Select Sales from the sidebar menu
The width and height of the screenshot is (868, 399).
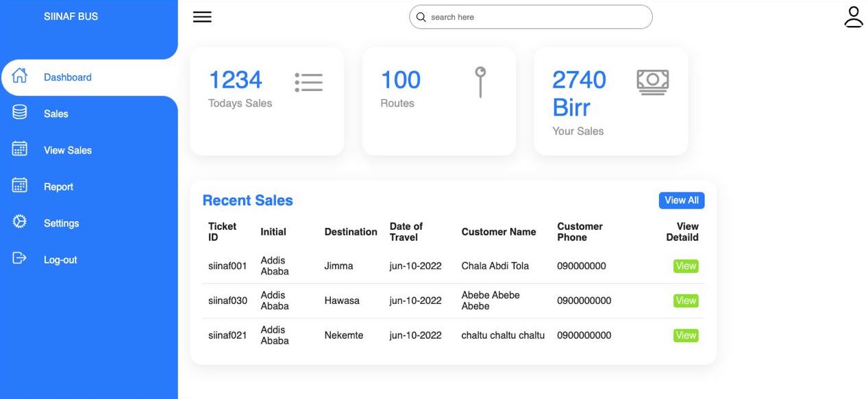pos(55,113)
